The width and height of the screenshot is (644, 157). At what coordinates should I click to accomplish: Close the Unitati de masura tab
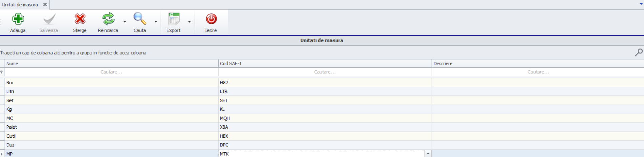(x=45, y=5)
